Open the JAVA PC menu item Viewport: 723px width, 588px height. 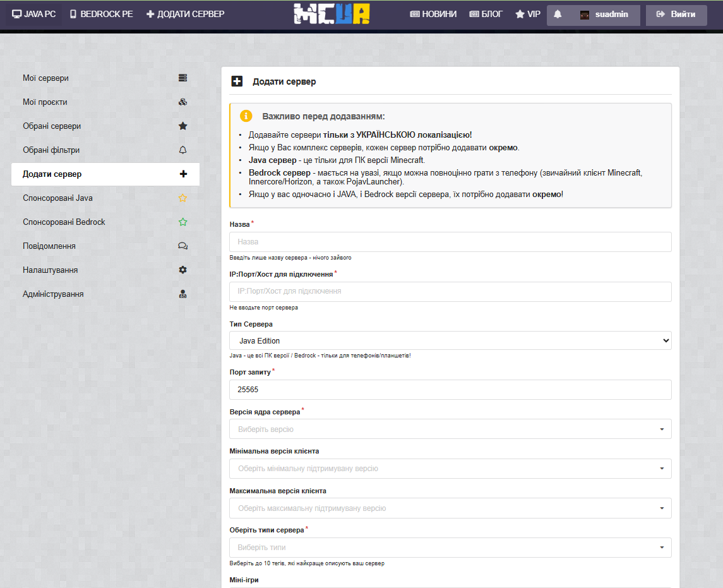34,14
